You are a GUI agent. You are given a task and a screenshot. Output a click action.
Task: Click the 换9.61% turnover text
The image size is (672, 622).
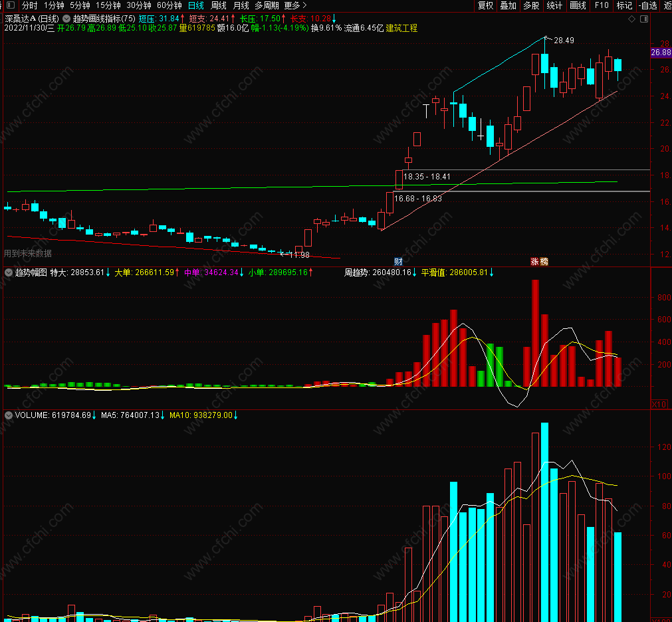coord(326,29)
